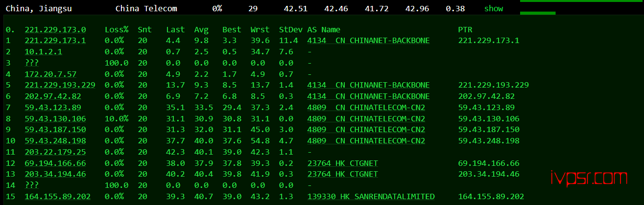Open AS 4134 CHINANET-BACKBONE link in hop 6
Image resolution: width=644 pixels, height=205 pixels.
(x=368, y=96)
